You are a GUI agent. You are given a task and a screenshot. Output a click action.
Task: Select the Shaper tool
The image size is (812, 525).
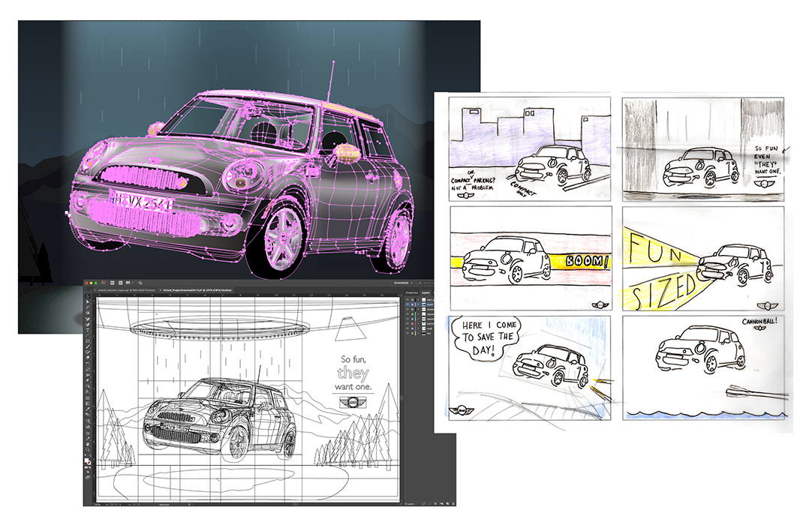[88, 352]
